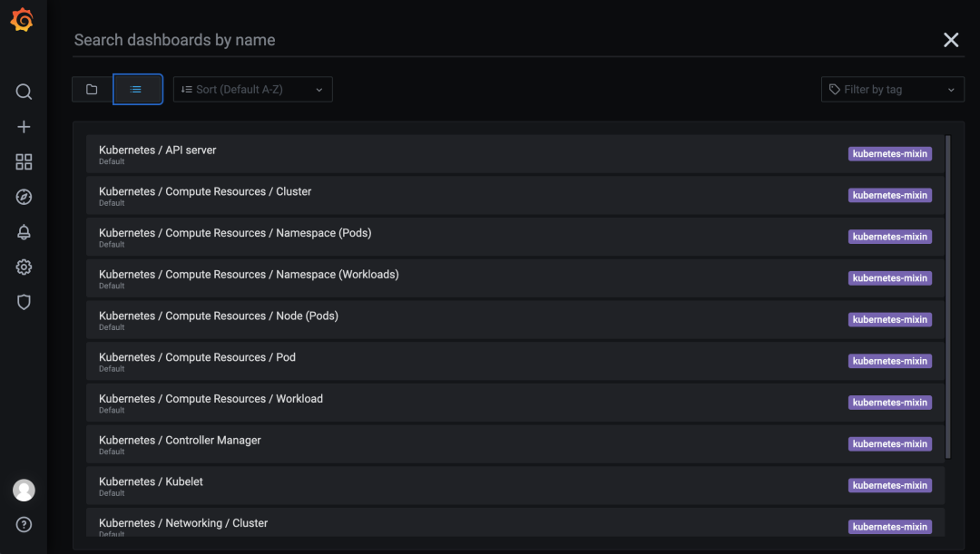Click kubernetes-mixin tag on Controller Manager row

890,444
